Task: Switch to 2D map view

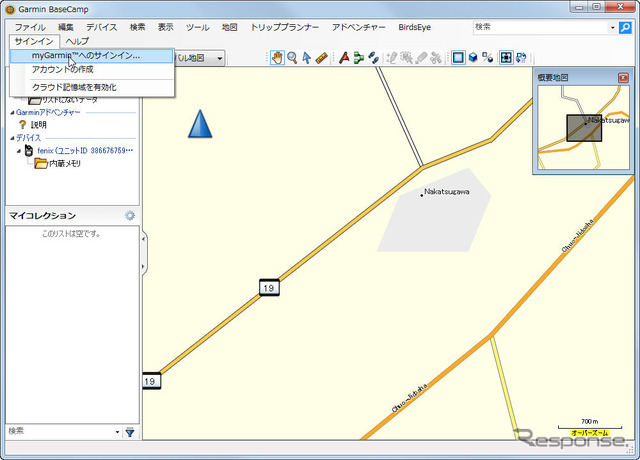Action: [458, 58]
